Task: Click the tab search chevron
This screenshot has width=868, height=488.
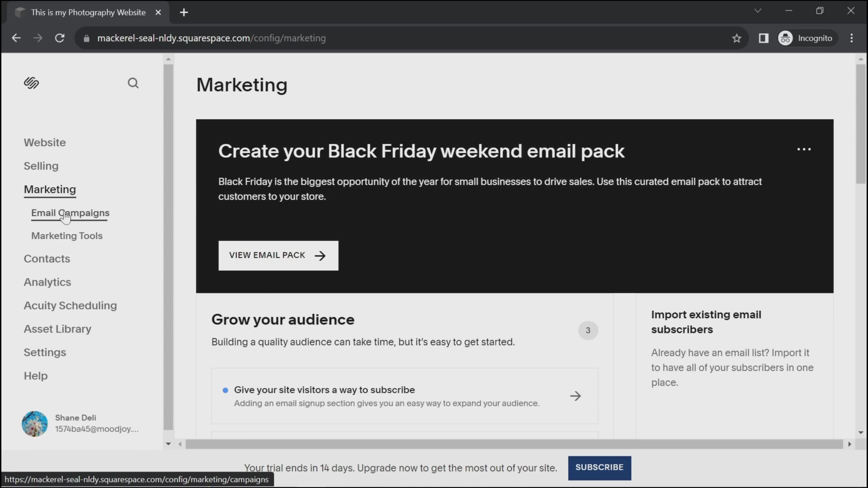Action: click(758, 11)
